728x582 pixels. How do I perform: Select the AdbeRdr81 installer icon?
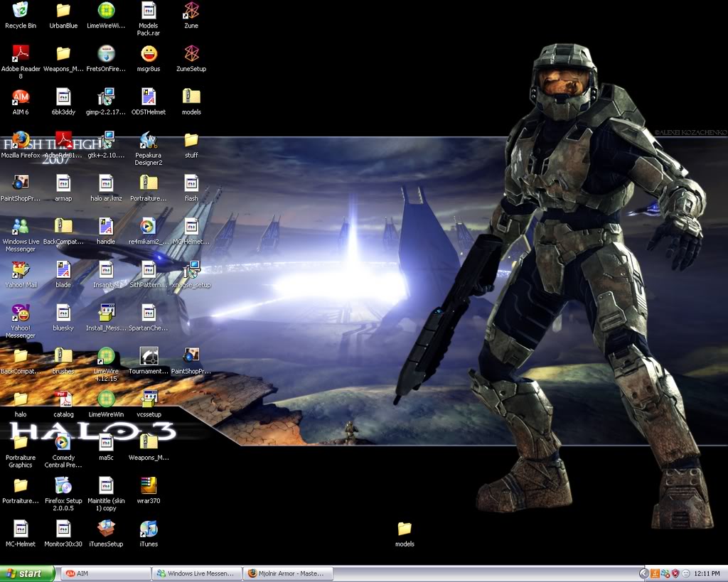(63, 140)
